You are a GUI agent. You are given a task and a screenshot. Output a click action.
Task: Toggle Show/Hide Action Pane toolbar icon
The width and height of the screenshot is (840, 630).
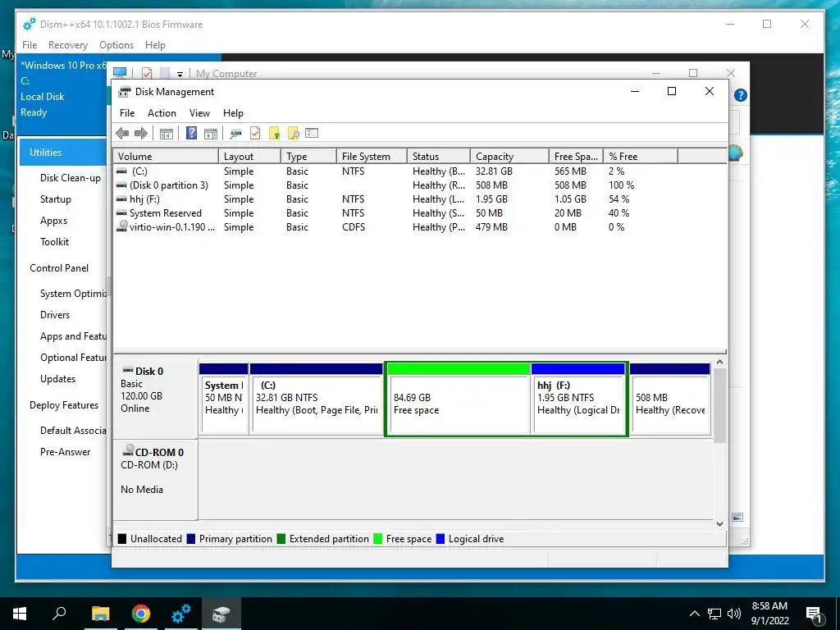tap(211, 134)
